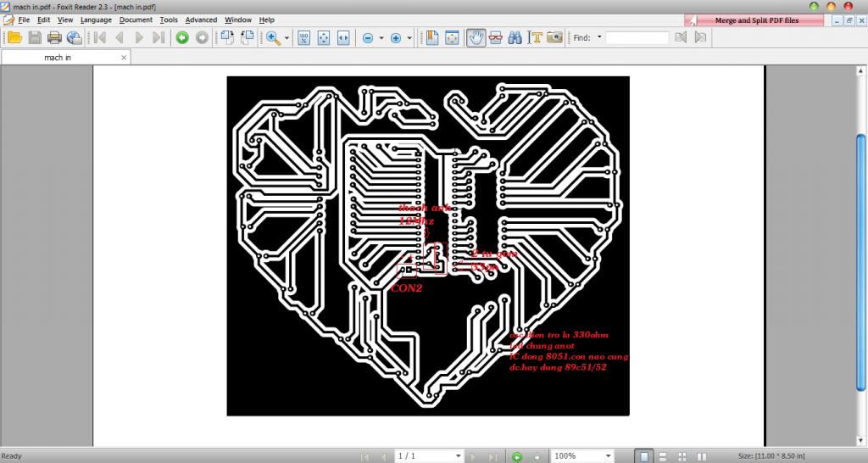Open the Tools menu
The width and height of the screenshot is (868, 463).
coord(169,20)
